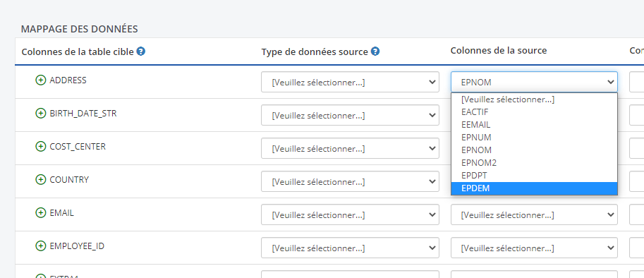Open COUNTRY source data type dropdown
Image resolution: width=644 pixels, height=278 pixels.
click(x=350, y=181)
